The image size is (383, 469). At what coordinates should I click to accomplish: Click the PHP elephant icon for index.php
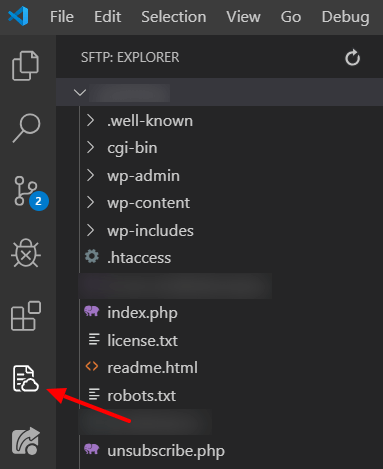tap(92, 311)
